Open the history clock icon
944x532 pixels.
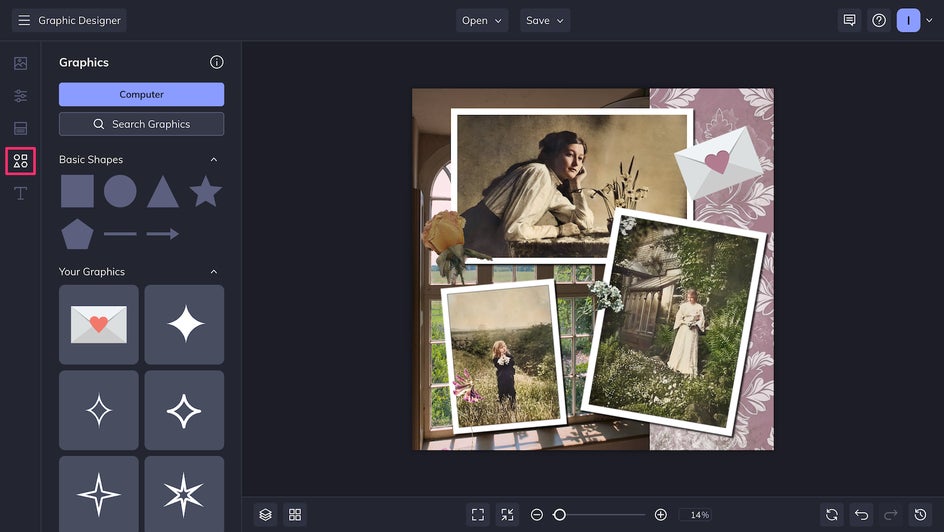pos(921,515)
